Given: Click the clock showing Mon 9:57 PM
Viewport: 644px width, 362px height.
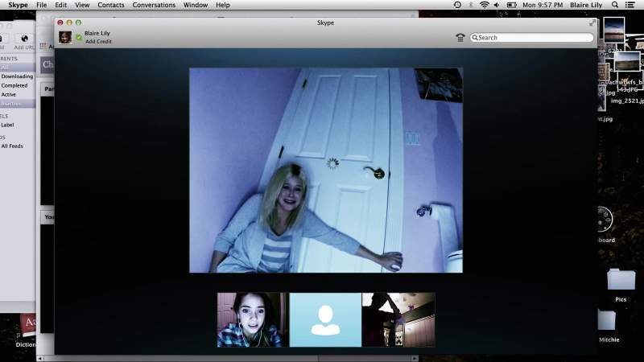Looking at the screenshot, I should pos(543,5).
